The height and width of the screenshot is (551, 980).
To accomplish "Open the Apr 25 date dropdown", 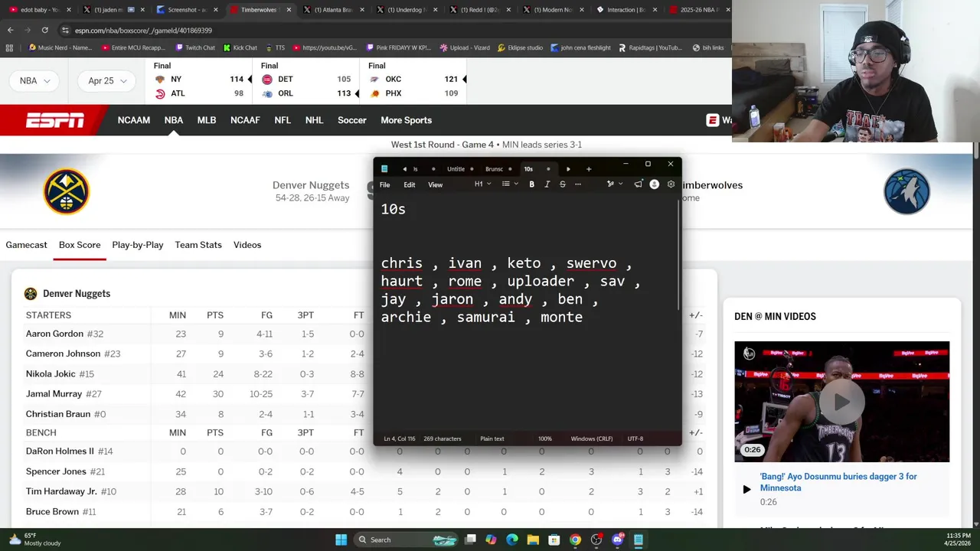I will click(x=106, y=80).
